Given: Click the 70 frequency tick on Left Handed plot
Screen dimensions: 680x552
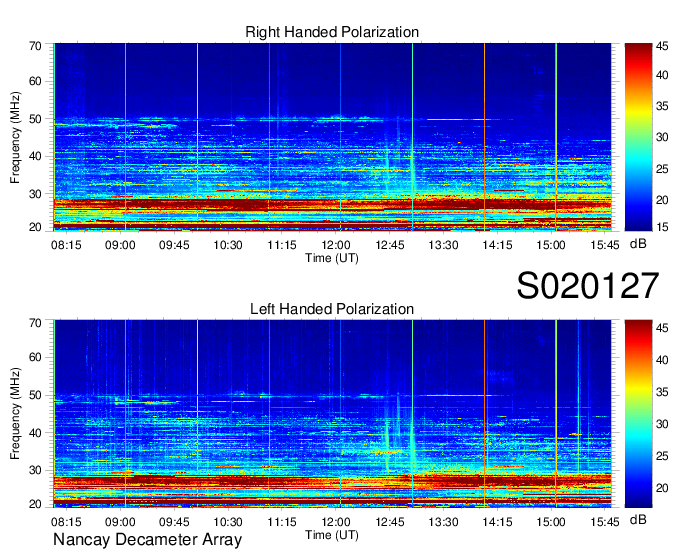Looking at the screenshot, I should coord(36,323).
